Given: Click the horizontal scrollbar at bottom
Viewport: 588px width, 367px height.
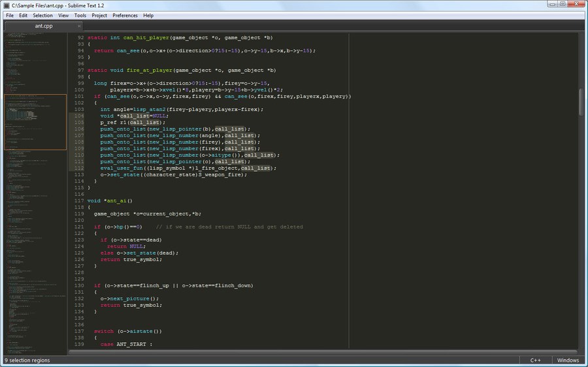Looking at the screenshot, I should pos(323,352).
